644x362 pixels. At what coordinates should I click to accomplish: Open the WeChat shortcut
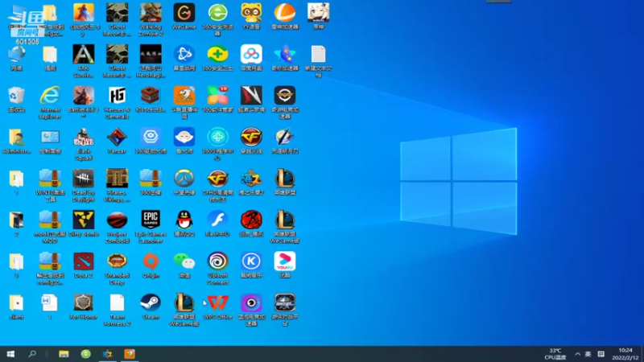pyautogui.click(x=184, y=265)
